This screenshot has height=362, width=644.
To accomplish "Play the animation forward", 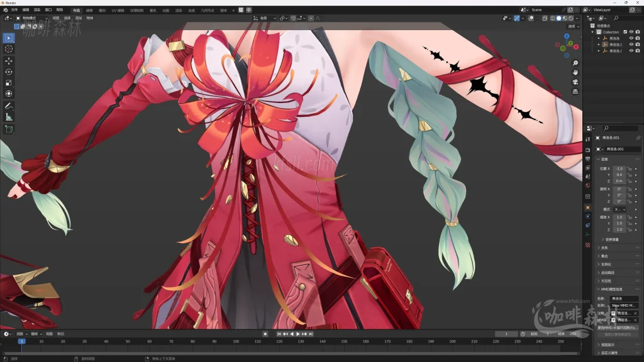I will (x=298, y=334).
